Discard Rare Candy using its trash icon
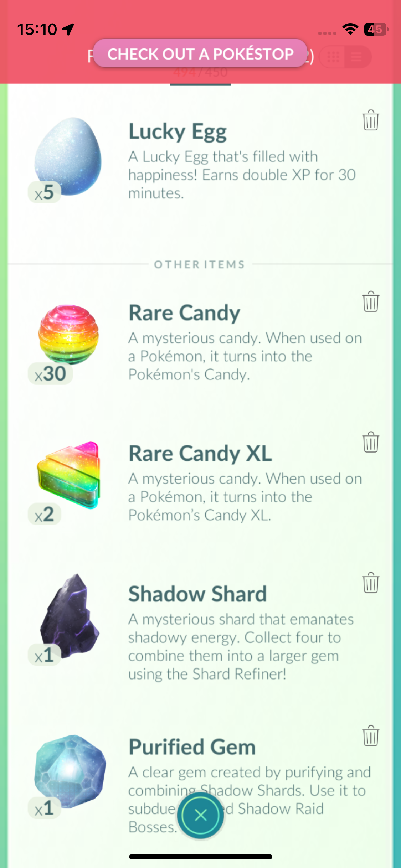Screen dimensions: 401x868 [371, 301]
